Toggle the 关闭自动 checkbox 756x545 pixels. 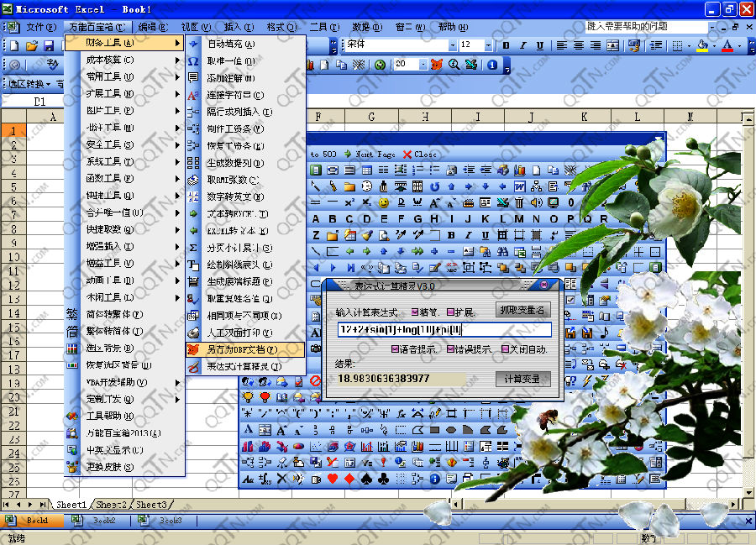[x=505, y=349]
